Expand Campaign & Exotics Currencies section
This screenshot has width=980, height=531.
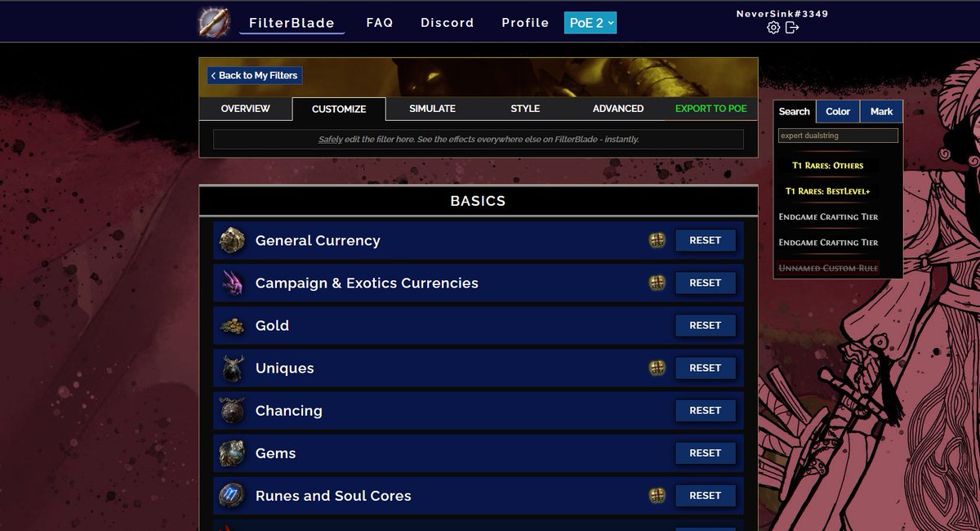479,283
